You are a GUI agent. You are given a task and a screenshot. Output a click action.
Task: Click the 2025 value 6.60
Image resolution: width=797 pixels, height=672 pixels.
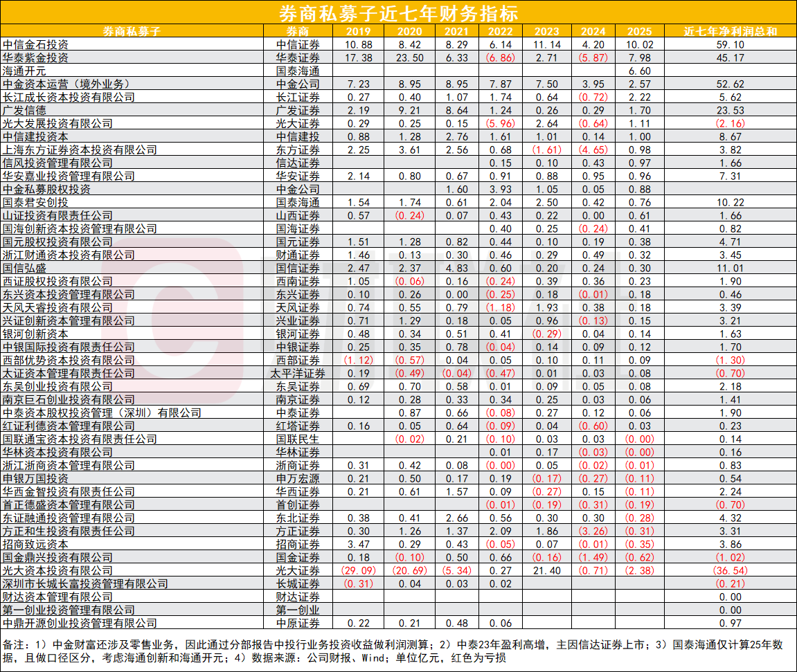click(x=639, y=71)
